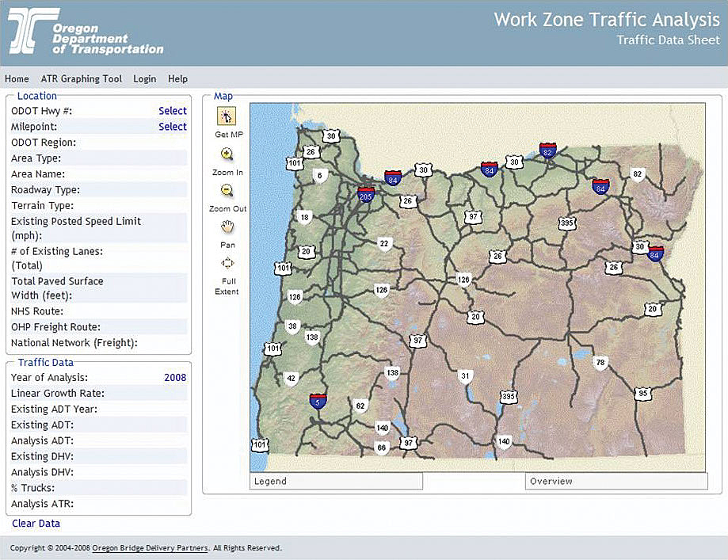
Task: Click the Existing ADT Year label
Action: [x=55, y=409]
